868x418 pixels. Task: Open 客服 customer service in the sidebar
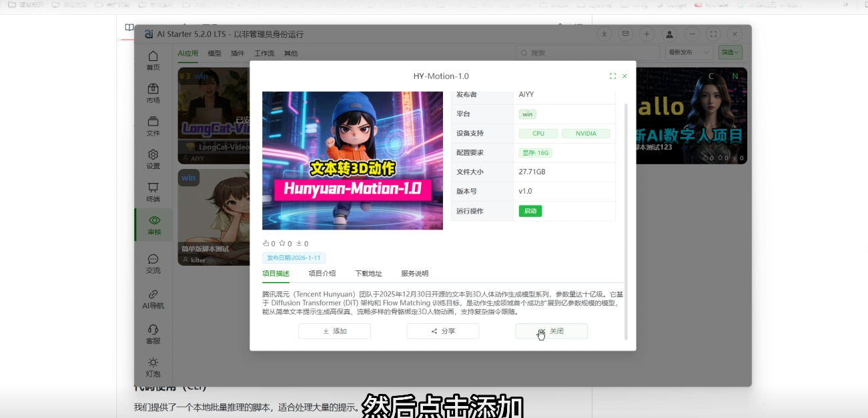153,334
